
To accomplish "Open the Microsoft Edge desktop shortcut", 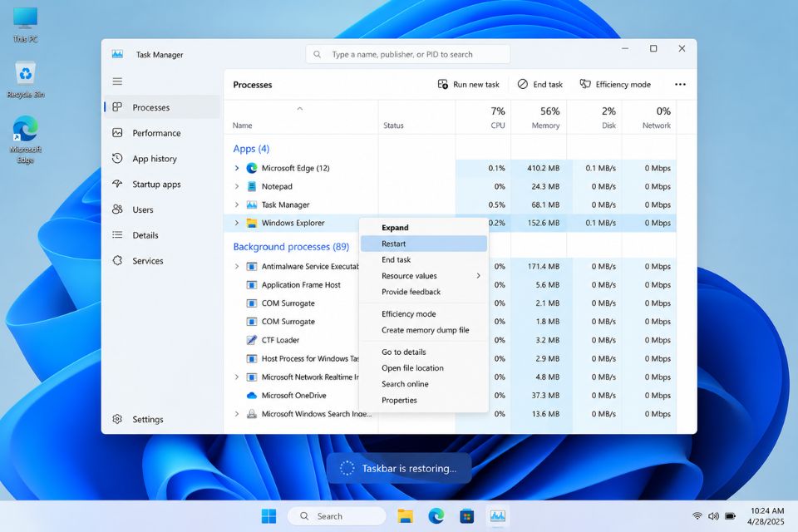I will tap(25, 140).
